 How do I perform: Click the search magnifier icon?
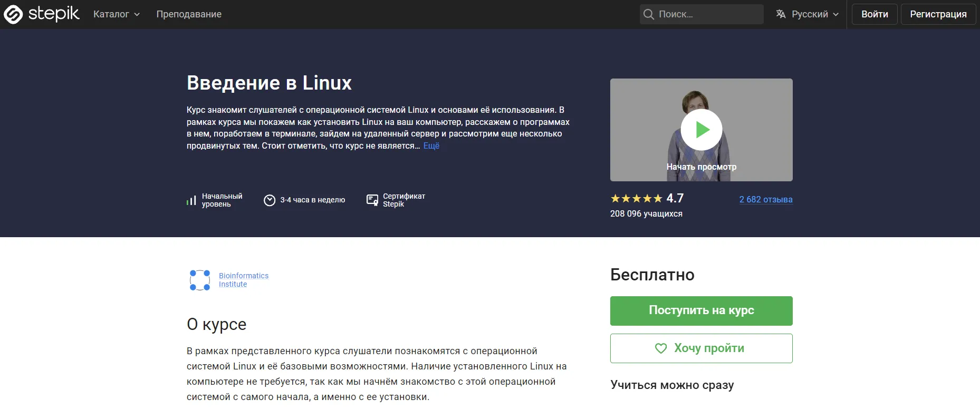click(649, 14)
